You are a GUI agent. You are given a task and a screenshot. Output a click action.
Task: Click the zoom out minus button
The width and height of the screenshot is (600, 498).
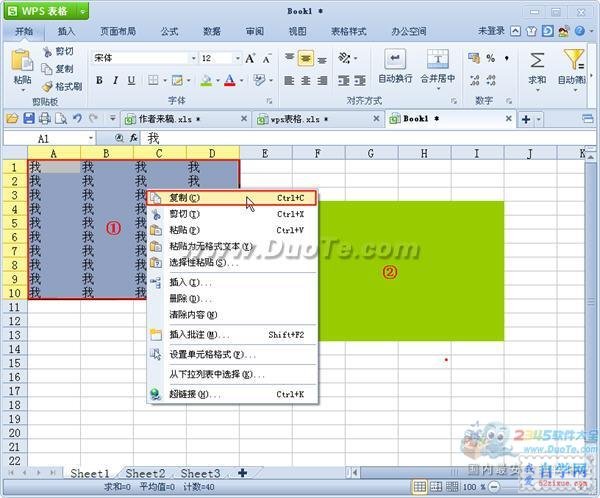[x=494, y=487]
